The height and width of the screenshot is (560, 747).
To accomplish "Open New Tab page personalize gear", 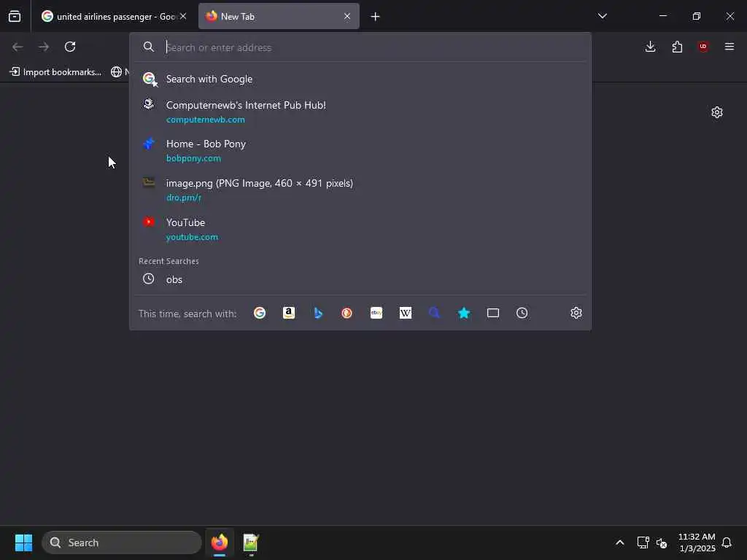I will coord(717,112).
